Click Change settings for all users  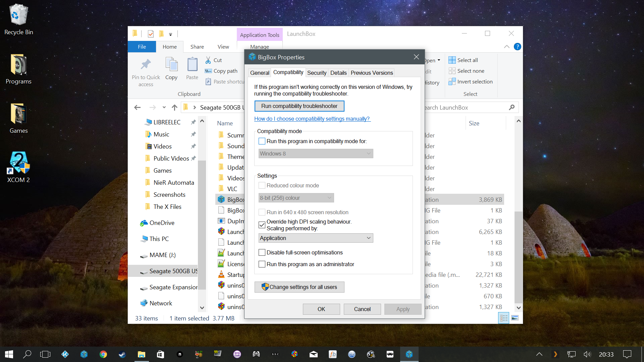point(299,287)
